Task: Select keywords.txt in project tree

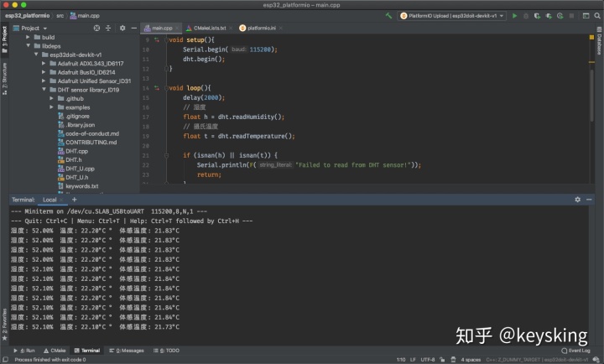Action: (x=78, y=186)
